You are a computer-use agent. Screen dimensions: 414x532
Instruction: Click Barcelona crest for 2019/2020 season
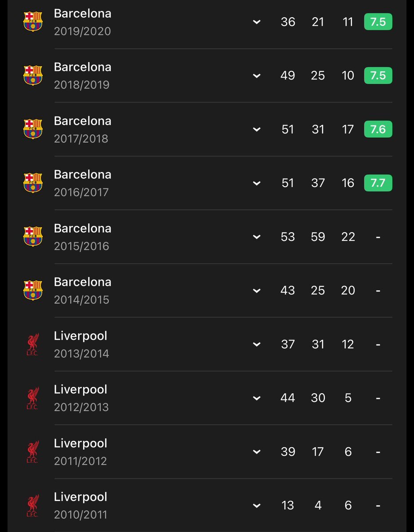33,22
